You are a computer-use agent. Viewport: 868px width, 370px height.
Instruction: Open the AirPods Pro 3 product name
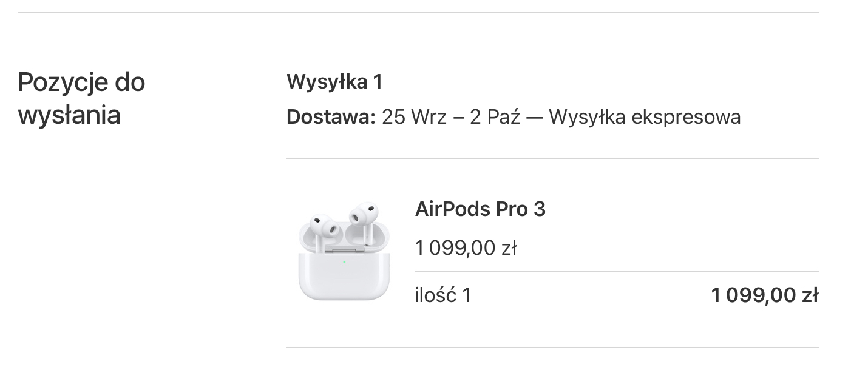[x=480, y=209]
